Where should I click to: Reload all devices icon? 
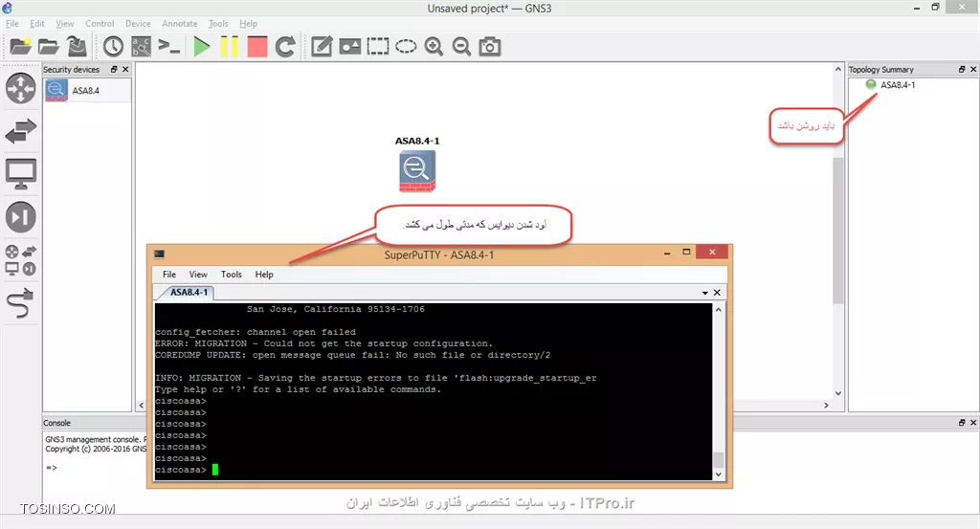coord(285,46)
